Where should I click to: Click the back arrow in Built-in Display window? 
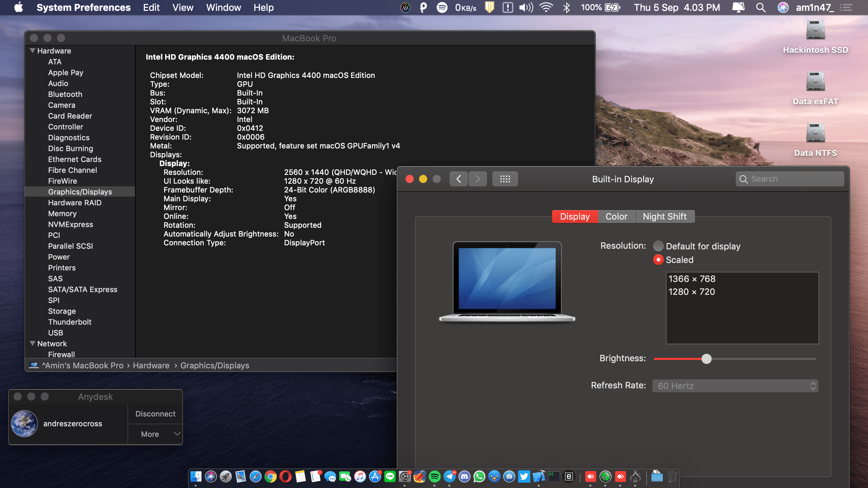coord(459,179)
